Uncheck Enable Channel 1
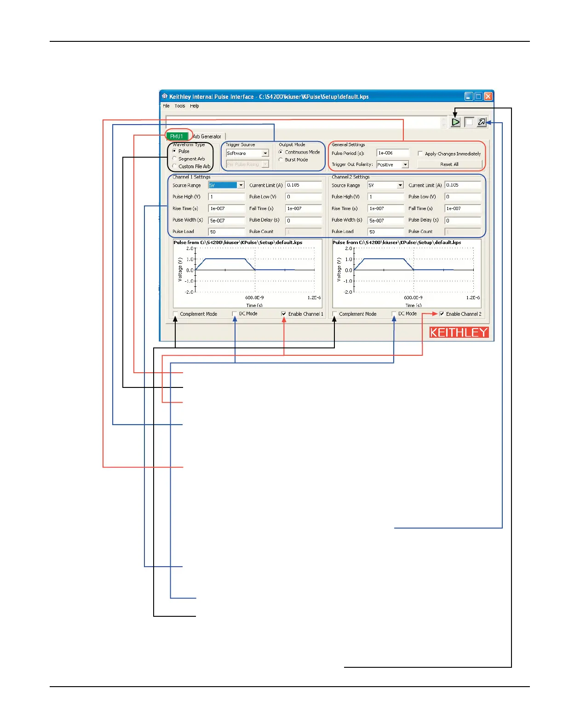563x728 pixels. 284,314
